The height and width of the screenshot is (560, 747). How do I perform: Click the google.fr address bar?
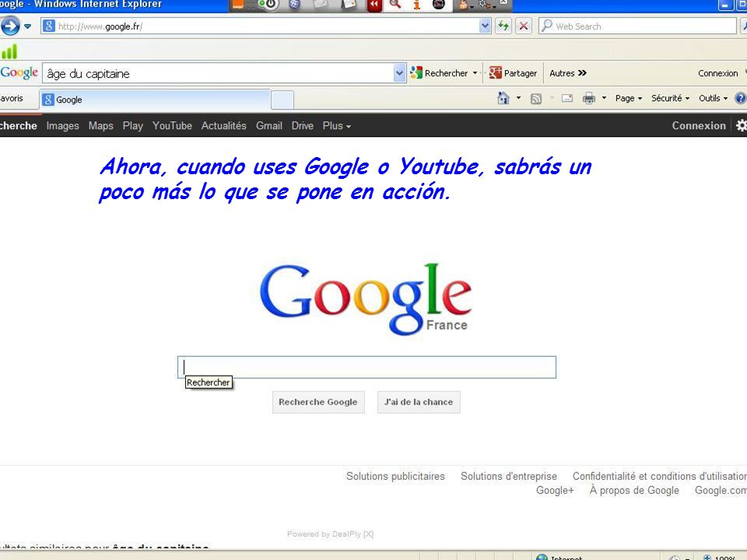tap(267, 26)
